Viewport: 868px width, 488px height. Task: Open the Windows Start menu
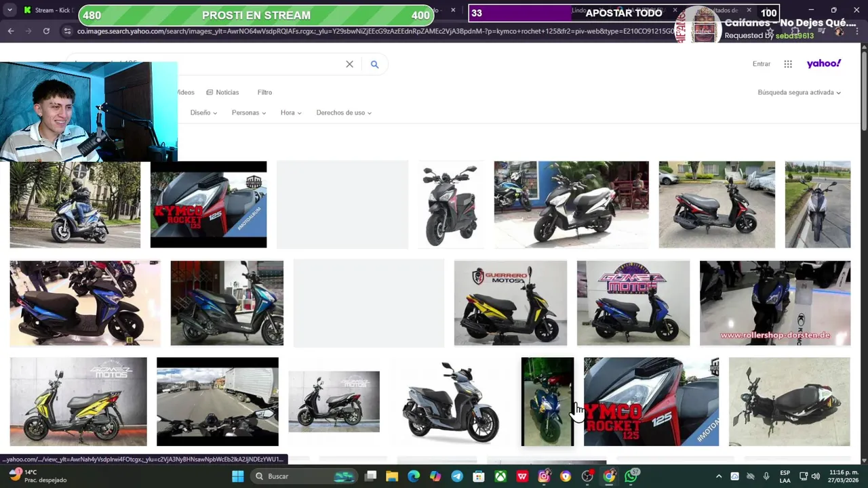[x=238, y=476]
